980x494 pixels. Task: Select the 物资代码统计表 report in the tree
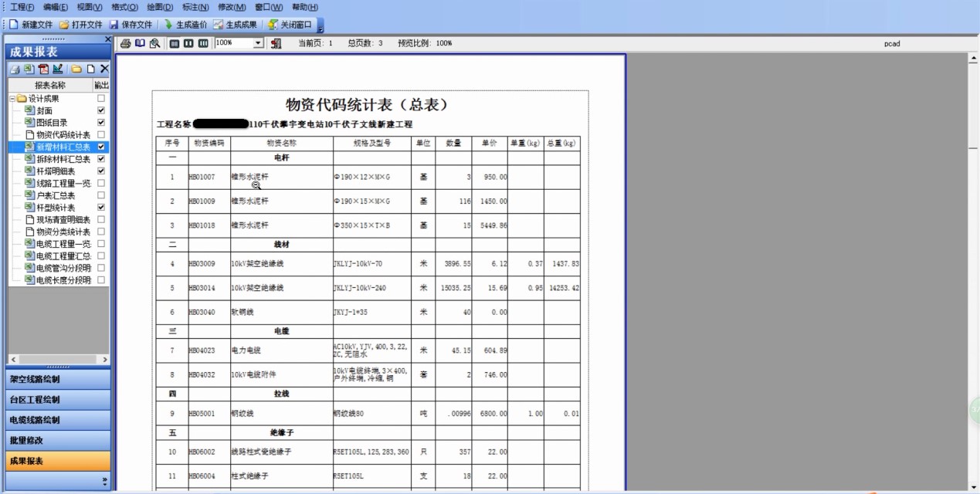(x=63, y=135)
